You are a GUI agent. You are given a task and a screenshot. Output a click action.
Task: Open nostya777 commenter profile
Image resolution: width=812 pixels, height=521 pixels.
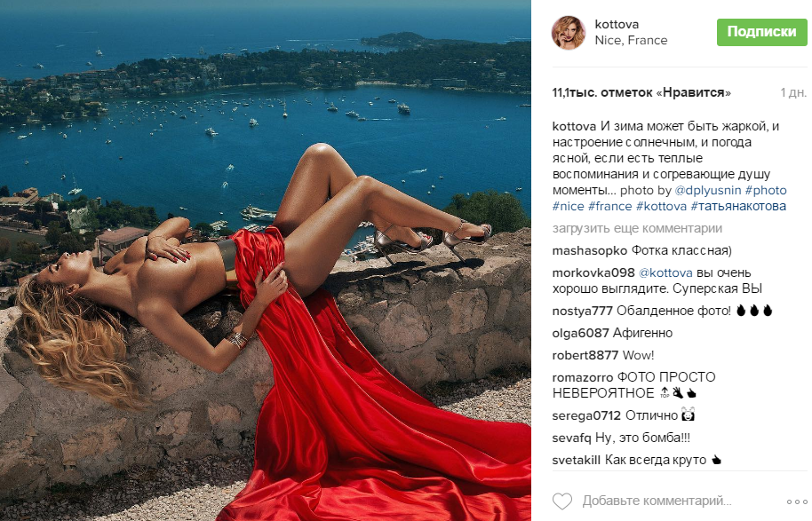[x=583, y=311]
